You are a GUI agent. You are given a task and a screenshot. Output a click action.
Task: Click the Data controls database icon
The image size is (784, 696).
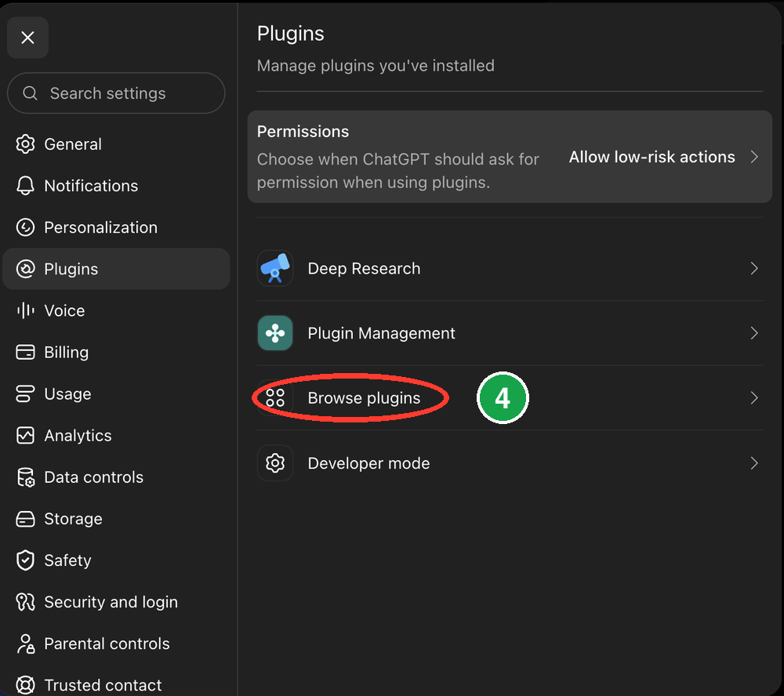pos(26,477)
